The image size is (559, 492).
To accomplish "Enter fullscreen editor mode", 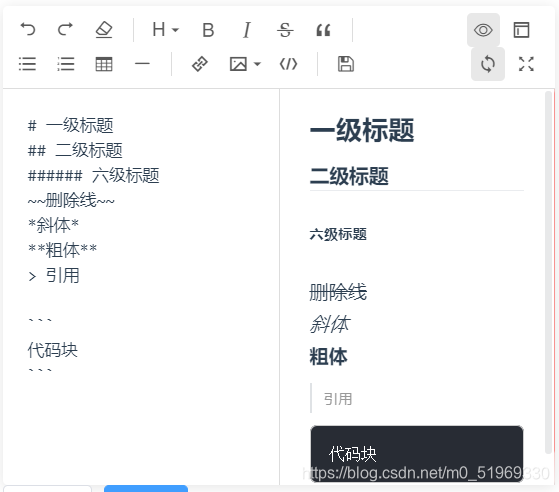I will click(x=526, y=64).
